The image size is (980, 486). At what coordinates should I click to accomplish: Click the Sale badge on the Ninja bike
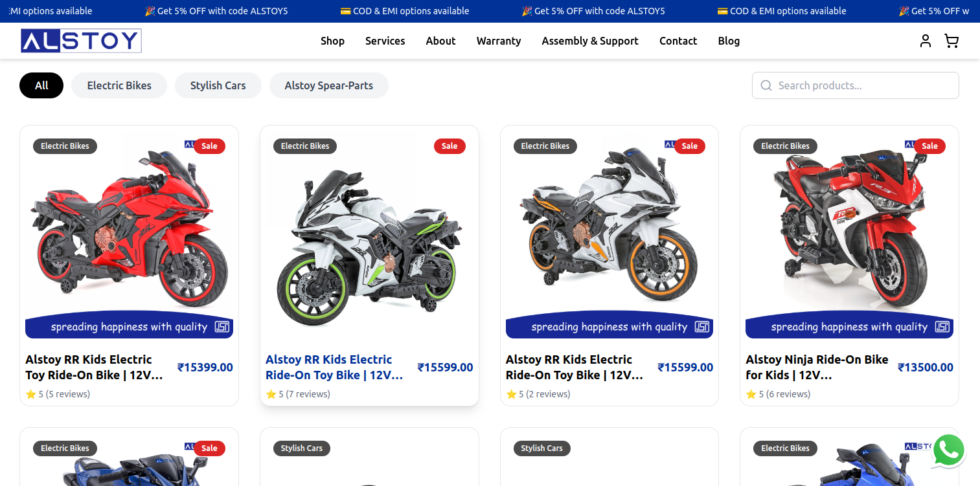[929, 146]
